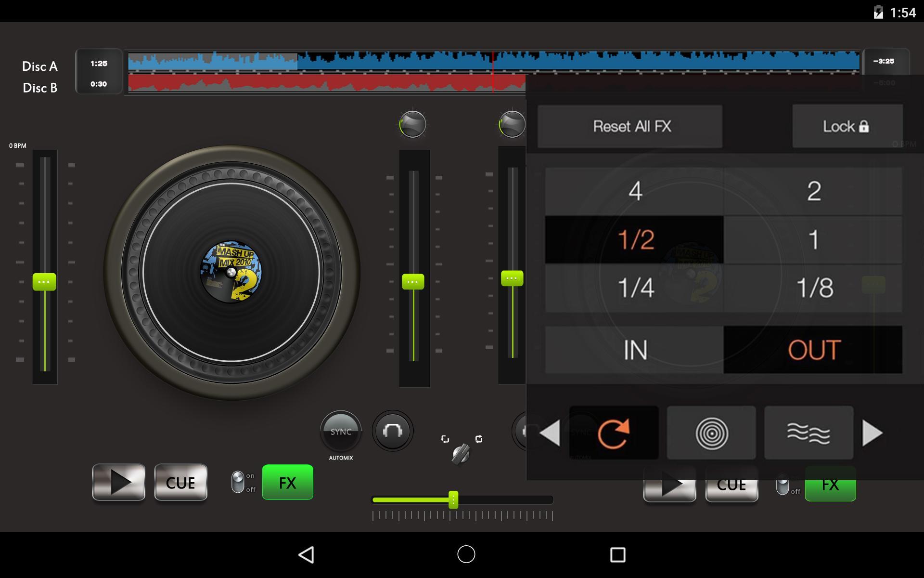This screenshot has height=578, width=924.
Task: Play Disc A with left play button
Action: click(119, 482)
